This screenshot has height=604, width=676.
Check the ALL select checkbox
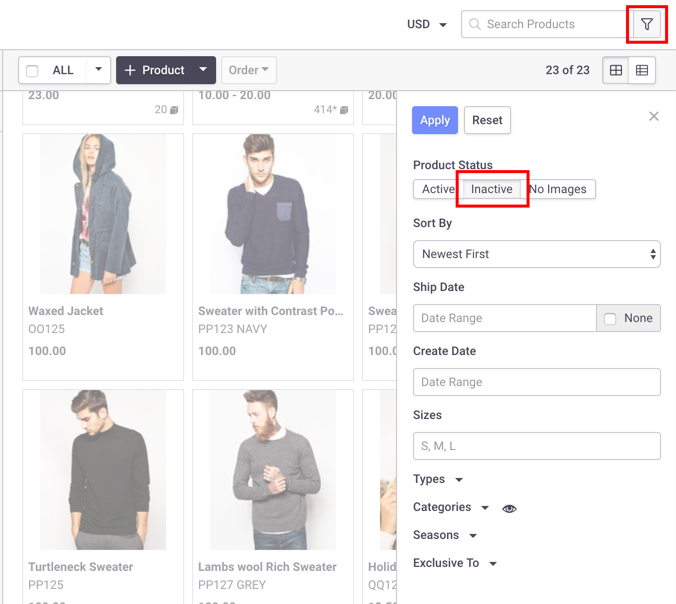tap(32, 70)
